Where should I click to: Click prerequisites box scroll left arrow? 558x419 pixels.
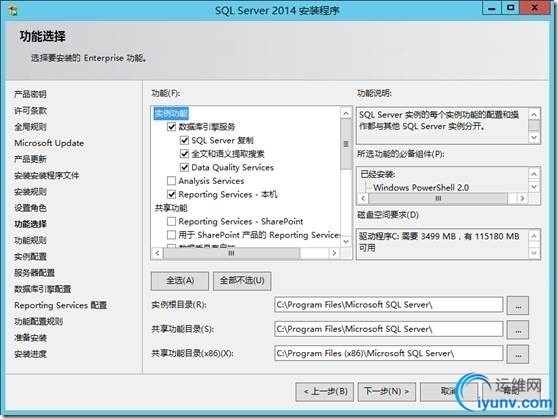pos(363,198)
